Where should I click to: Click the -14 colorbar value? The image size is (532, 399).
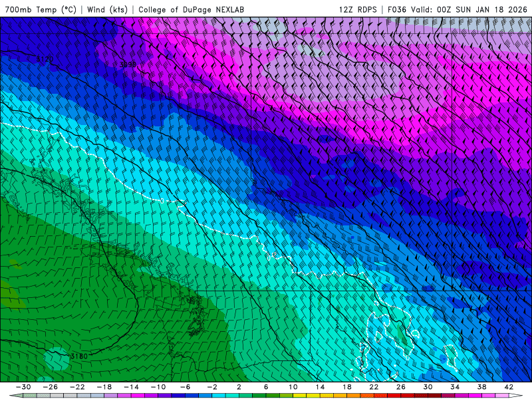[131, 387]
